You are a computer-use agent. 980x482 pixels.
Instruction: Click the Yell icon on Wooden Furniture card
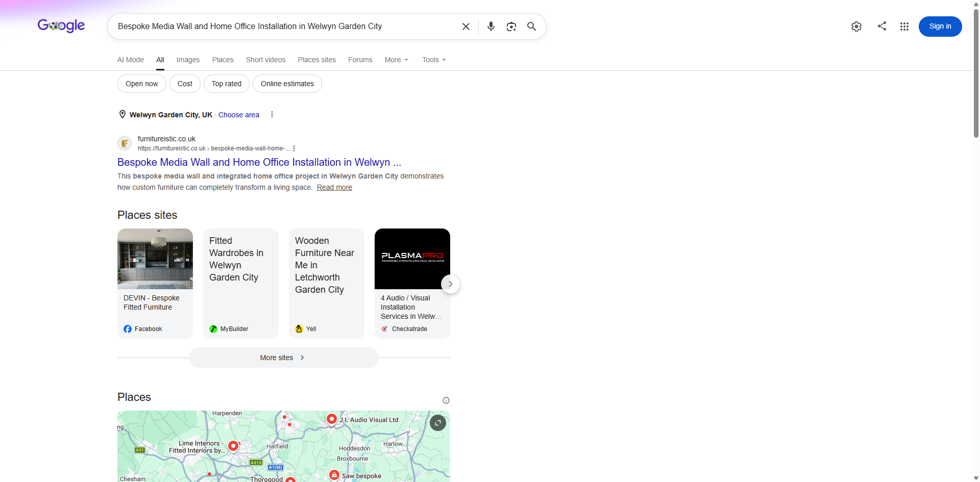pyautogui.click(x=299, y=329)
